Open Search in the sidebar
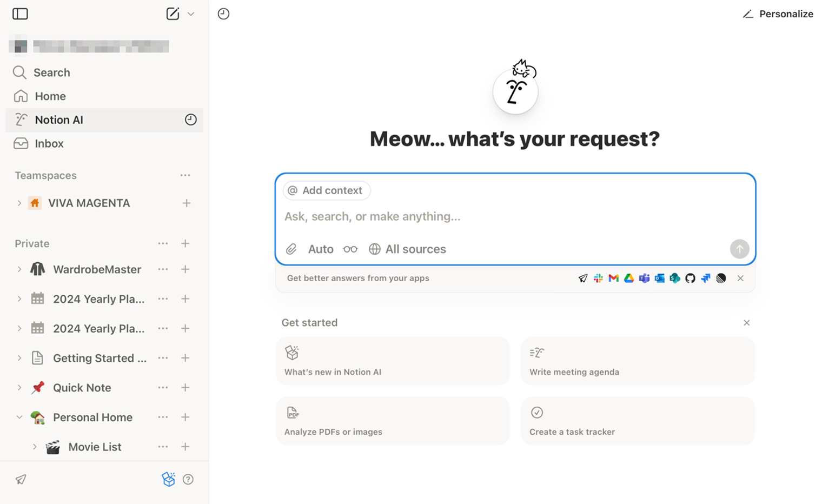Screen dimensions: 822x504 pos(51,72)
